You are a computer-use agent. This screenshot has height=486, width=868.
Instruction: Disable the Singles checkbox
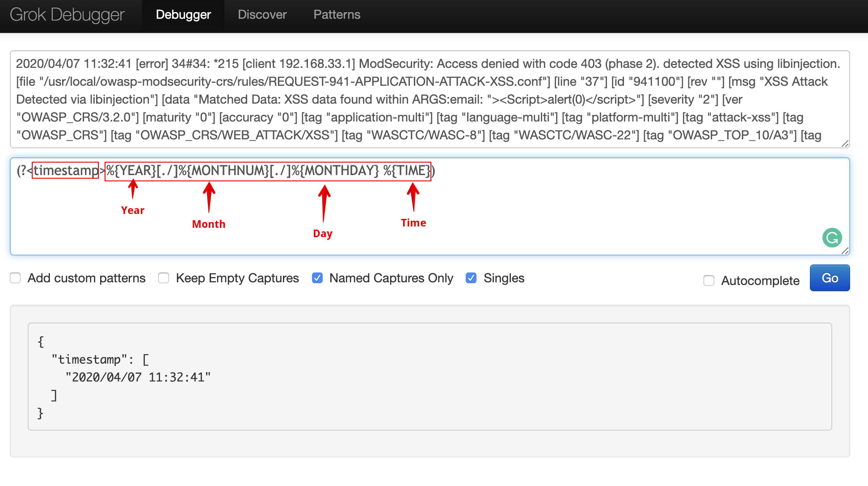471,278
